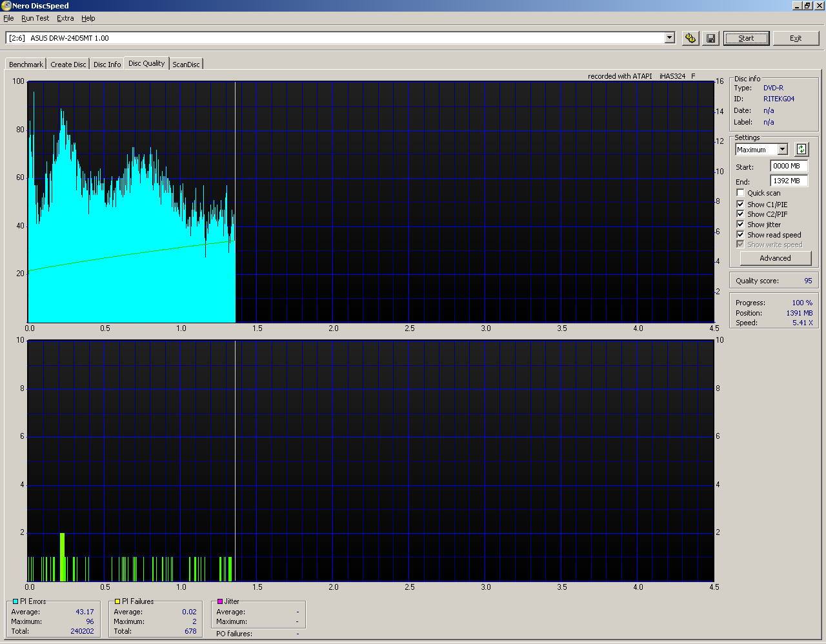Click the green refresh arrows icon
The width and height of the screenshot is (826, 644).
pyautogui.click(x=801, y=150)
